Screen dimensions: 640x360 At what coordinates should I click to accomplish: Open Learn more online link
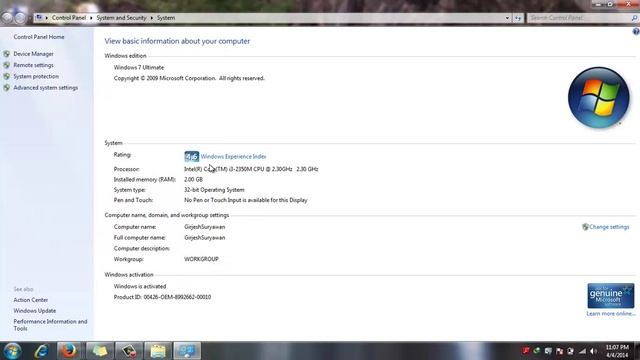(611, 313)
